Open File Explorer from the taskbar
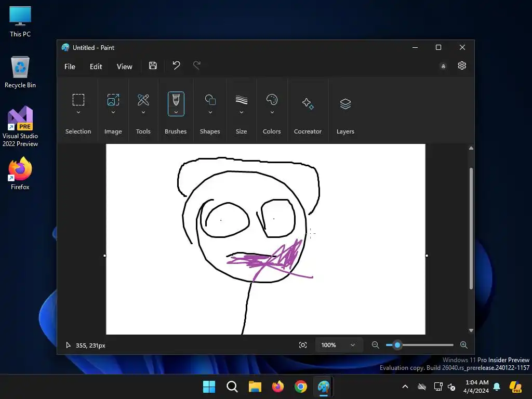 click(x=255, y=387)
